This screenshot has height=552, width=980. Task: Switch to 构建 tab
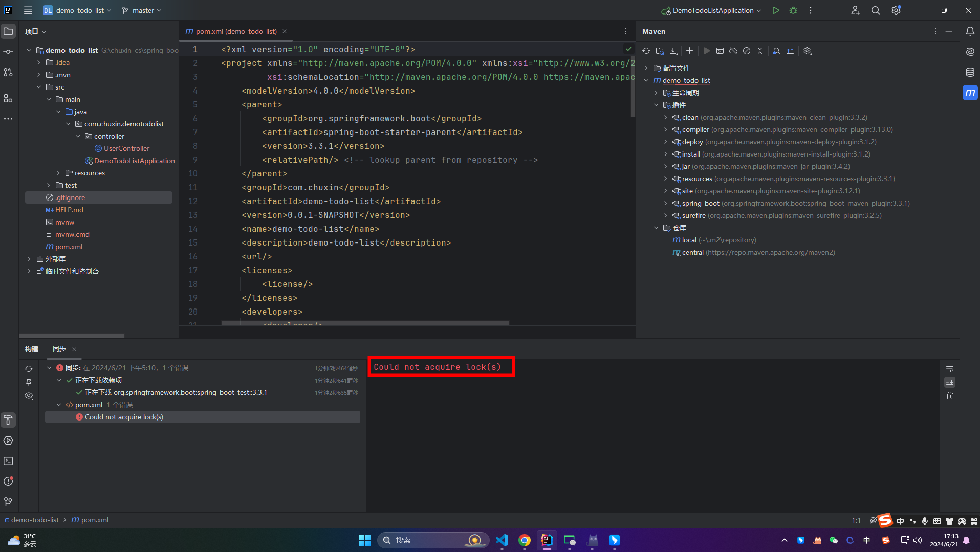coord(32,349)
